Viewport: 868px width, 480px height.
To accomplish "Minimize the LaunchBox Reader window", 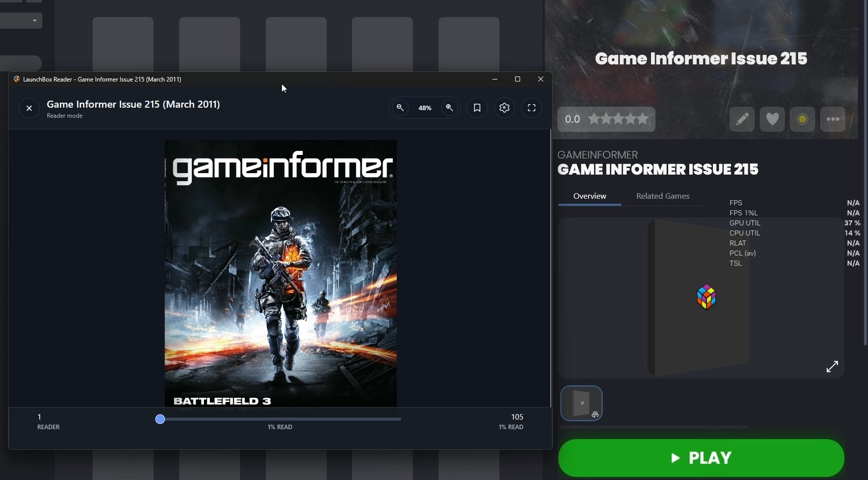I will click(x=495, y=79).
